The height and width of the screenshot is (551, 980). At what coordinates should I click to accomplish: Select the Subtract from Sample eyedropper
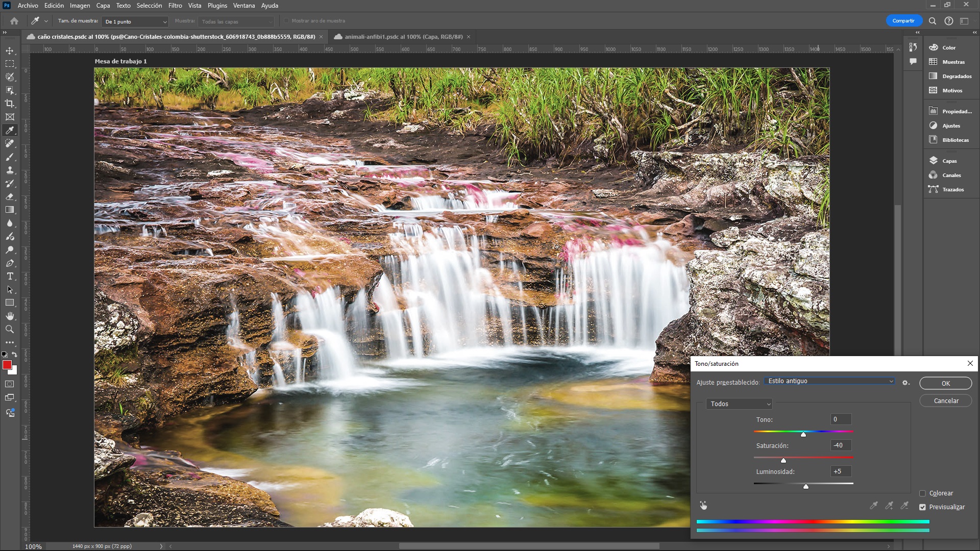point(904,506)
